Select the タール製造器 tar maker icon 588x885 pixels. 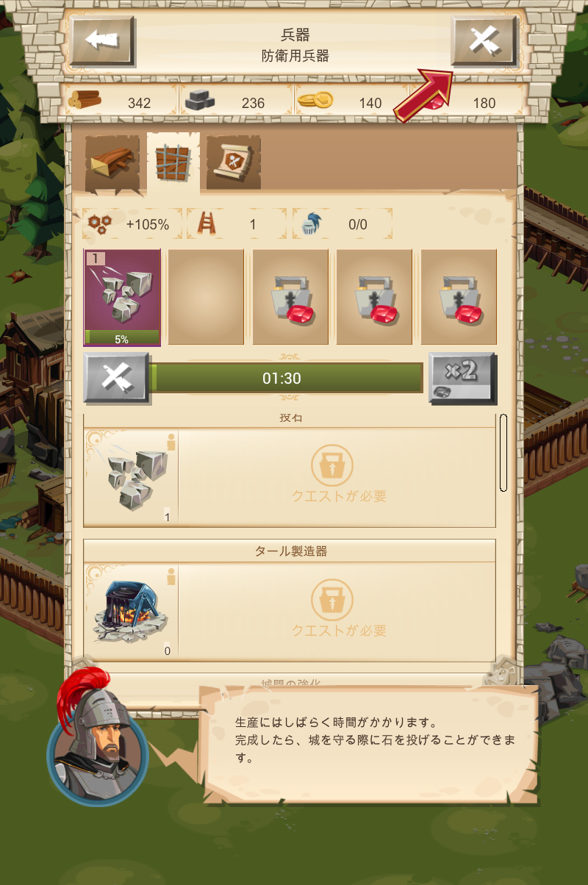[x=131, y=610]
